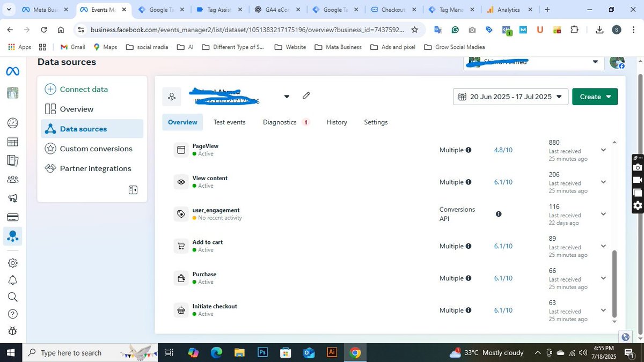The width and height of the screenshot is (644, 362).
Task: Open Overview in the side menu
Action: click(x=76, y=109)
